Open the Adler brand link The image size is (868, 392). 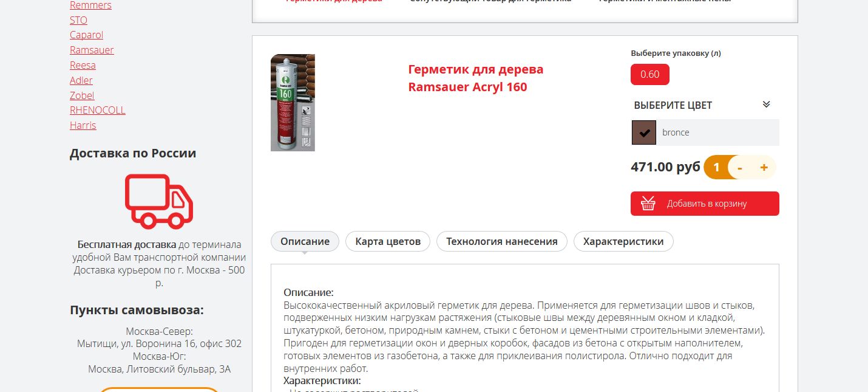coord(81,80)
